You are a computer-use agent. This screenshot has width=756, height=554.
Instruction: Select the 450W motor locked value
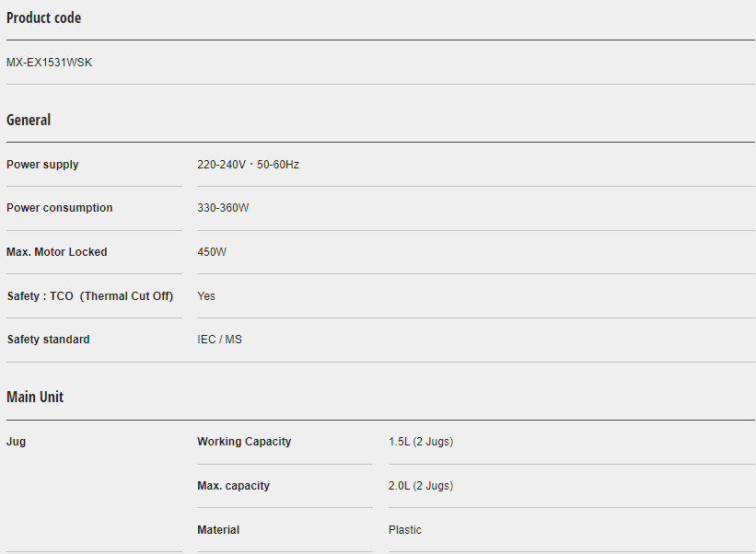click(x=212, y=252)
